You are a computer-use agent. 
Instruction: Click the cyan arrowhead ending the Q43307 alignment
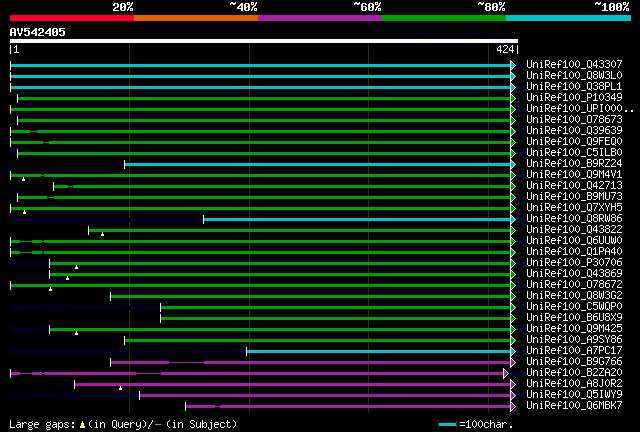pos(513,65)
